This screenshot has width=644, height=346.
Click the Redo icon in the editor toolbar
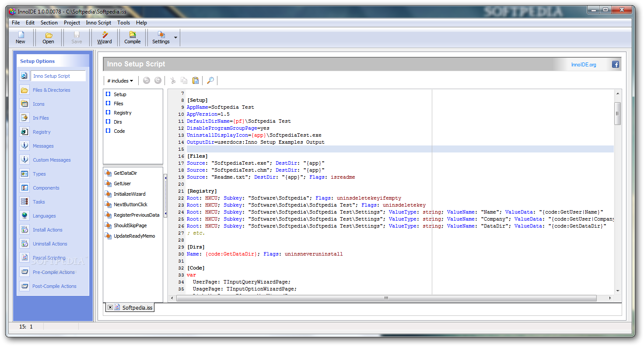(158, 80)
